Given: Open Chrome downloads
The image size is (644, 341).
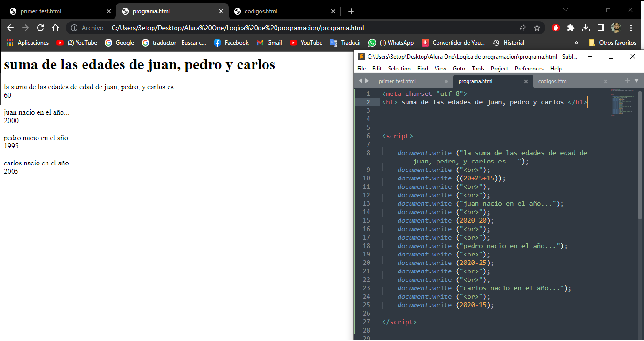Looking at the screenshot, I should 586,28.
